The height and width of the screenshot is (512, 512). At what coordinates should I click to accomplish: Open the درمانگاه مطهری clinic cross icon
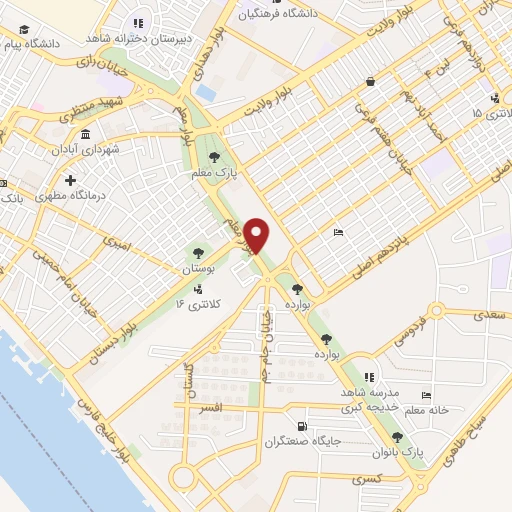click(x=70, y=180)
